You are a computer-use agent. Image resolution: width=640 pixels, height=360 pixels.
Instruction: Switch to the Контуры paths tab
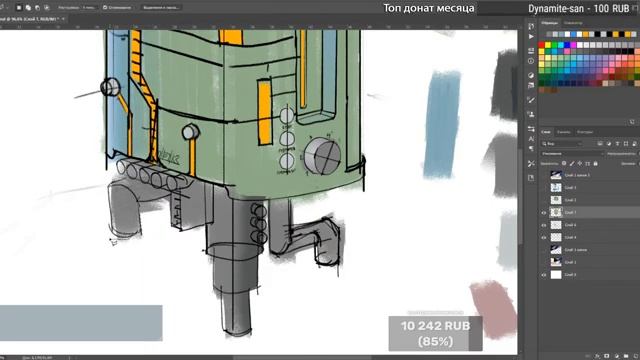(585, 132)
